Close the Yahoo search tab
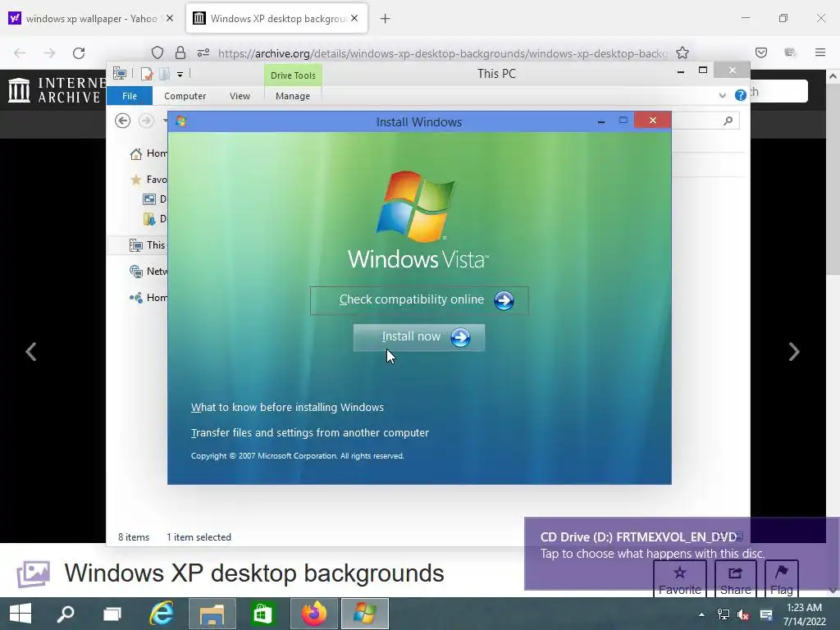The width and height of the screenshot is (840, 630). coord(169,18)
